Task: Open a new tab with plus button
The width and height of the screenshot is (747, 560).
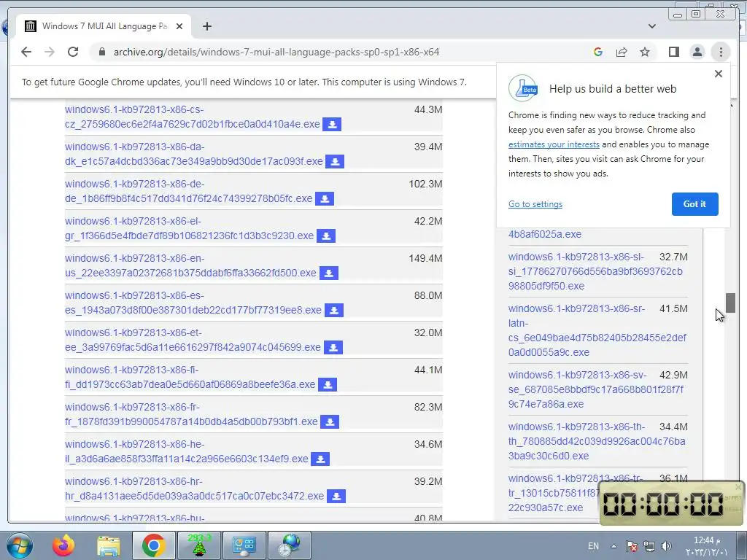Action: coord(206,26)
